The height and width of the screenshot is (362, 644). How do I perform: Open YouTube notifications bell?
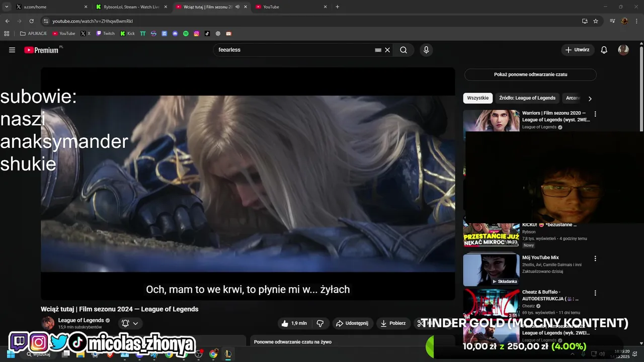click(604, 50)
